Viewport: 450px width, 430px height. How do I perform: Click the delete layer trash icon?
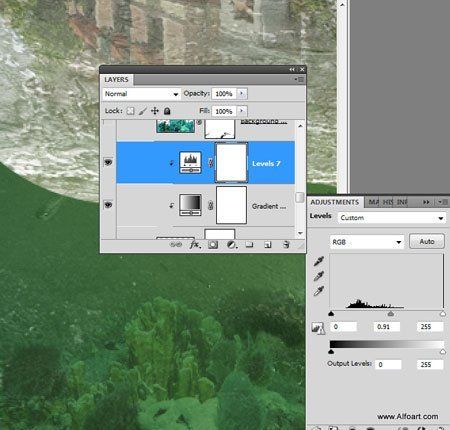click(x=286, y=245)
